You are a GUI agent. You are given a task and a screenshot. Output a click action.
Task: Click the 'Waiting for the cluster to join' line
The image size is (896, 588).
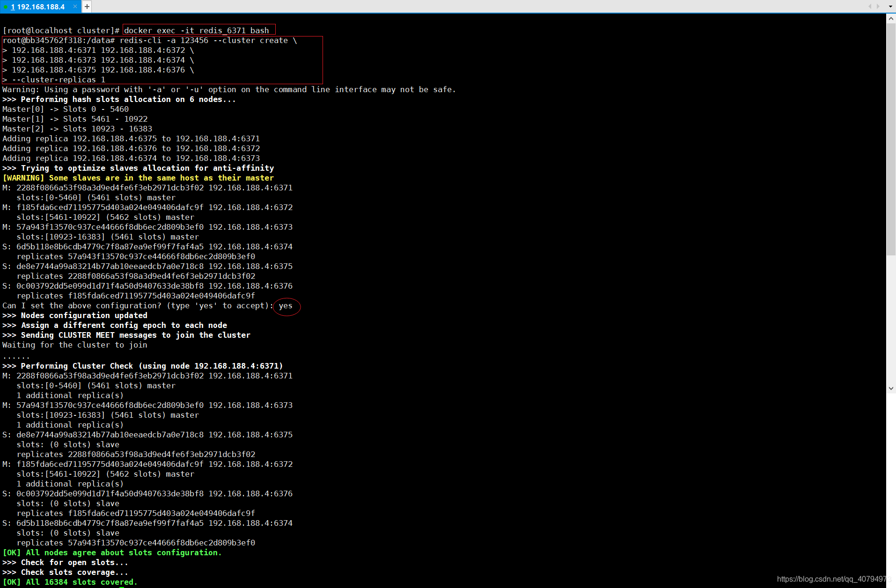point(74,345)
